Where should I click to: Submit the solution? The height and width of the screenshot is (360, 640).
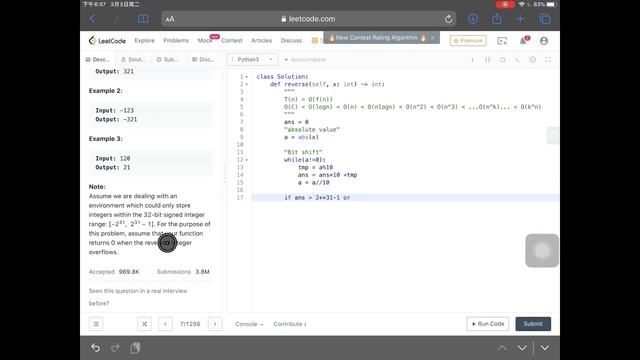pos(533,324)
